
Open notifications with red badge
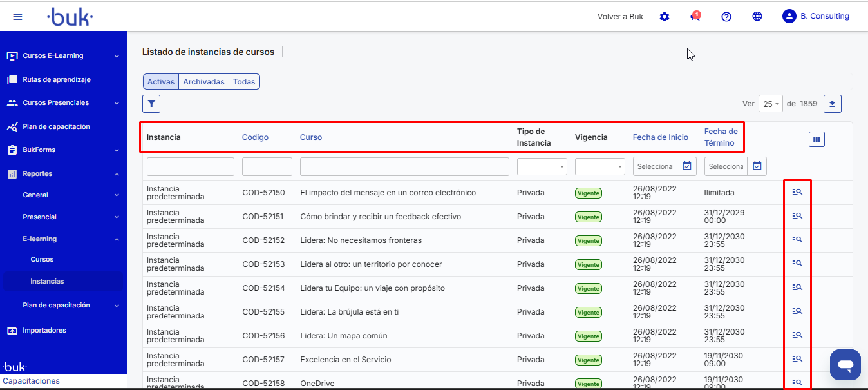pyautogui.click(x=695, y=17)
